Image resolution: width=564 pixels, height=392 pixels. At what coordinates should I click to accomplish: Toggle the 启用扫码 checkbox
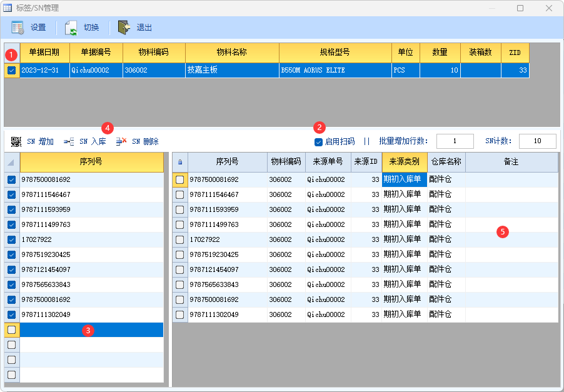click(x=318, y=142)
